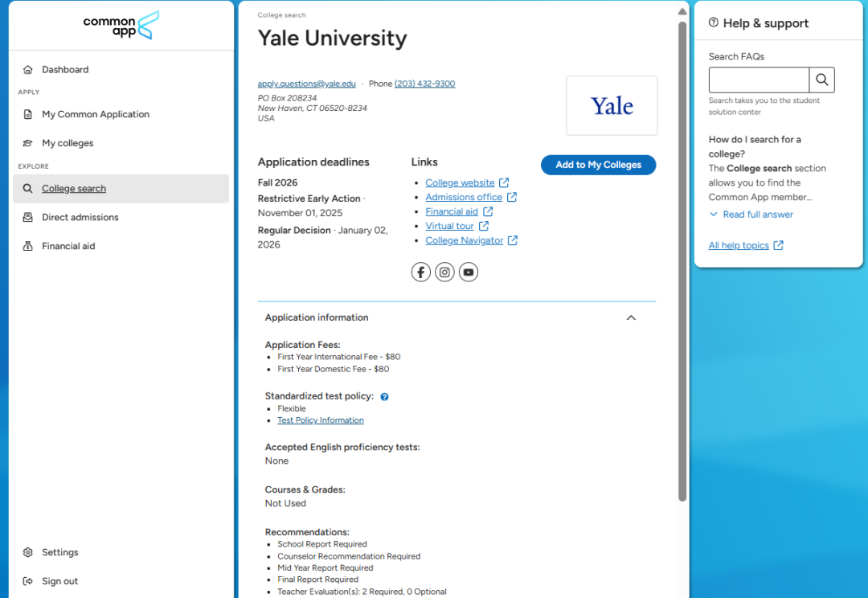This screenshot has height=598, width=868.
Task: Click the Search FAQs text field
Action: pos(759,80)
